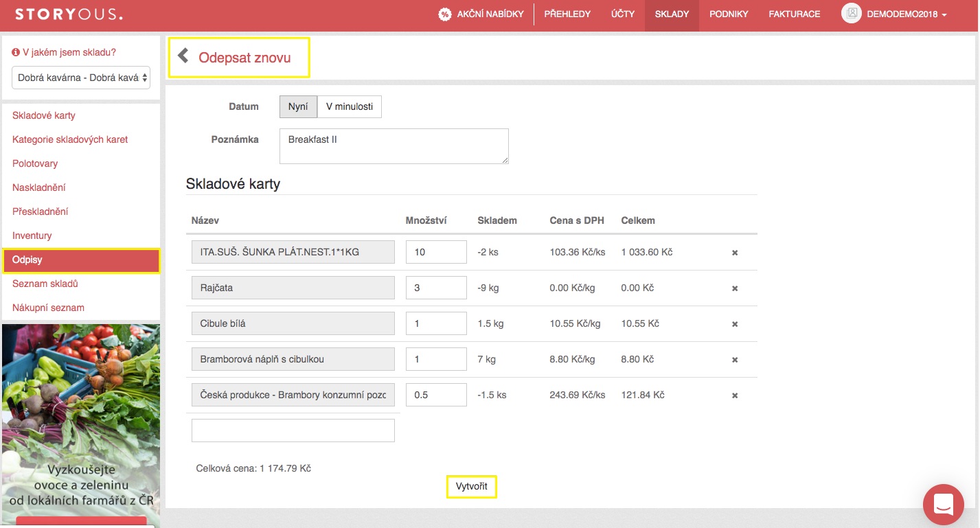This screenshot has height=528, width=980.
Task: Click the back chevron by Odepsat znovu
Action: 183,56
